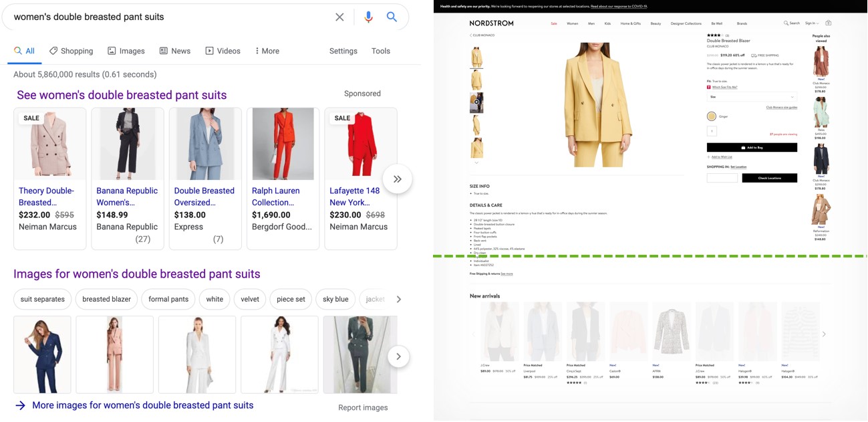Open Nordstrom site search

(792, 23)
